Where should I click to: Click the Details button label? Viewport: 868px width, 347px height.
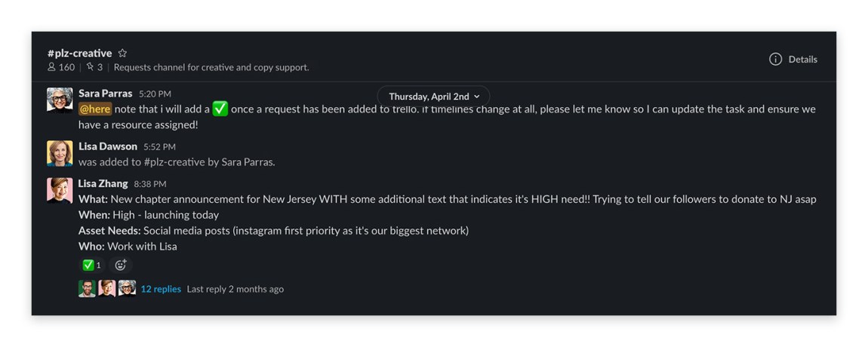pos(802,60)
